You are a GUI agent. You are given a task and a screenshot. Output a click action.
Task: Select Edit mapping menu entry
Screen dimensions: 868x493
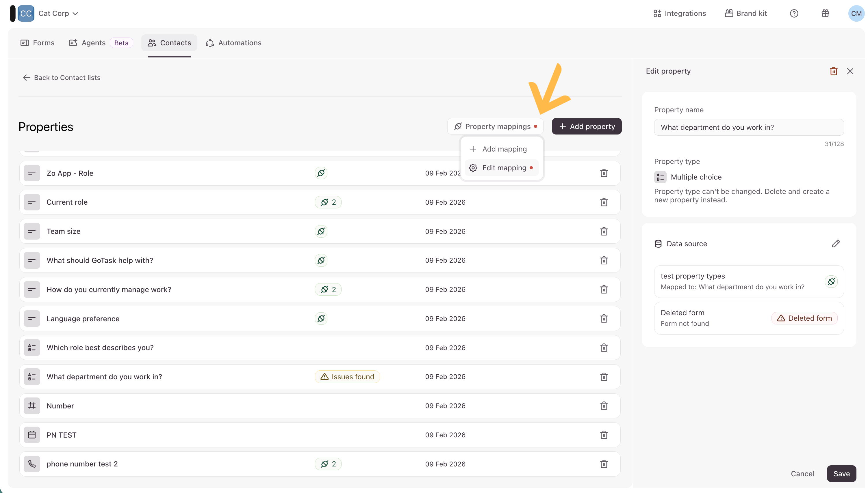(x=501, y=168)
